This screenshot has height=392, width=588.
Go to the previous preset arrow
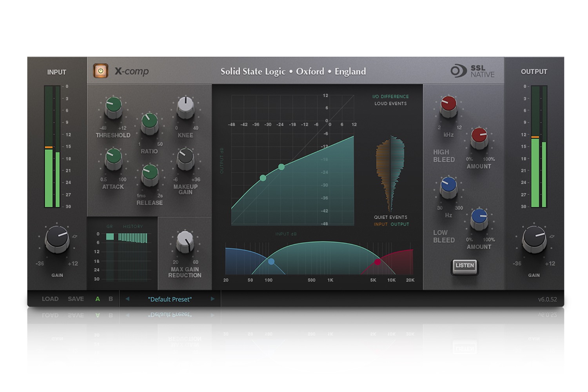(x=127, y=299)
